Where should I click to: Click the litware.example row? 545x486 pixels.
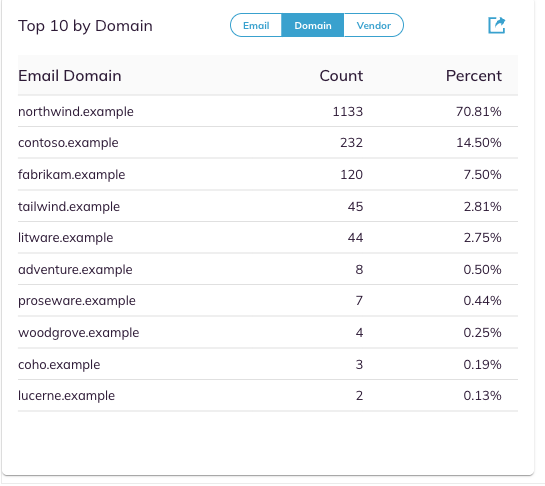point(268,238)
